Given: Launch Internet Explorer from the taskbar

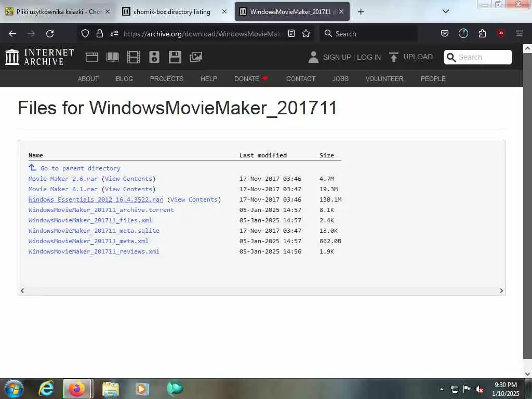Looking at the screenshot, I should (x=46, y=389).
